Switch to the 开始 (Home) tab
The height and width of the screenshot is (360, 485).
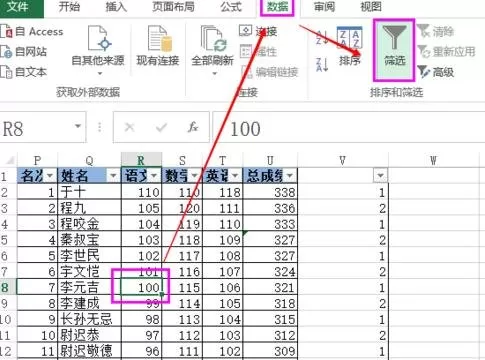69,6
